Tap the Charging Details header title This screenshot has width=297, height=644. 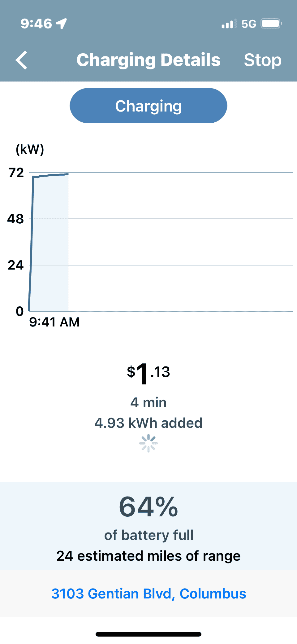point(148,60)
